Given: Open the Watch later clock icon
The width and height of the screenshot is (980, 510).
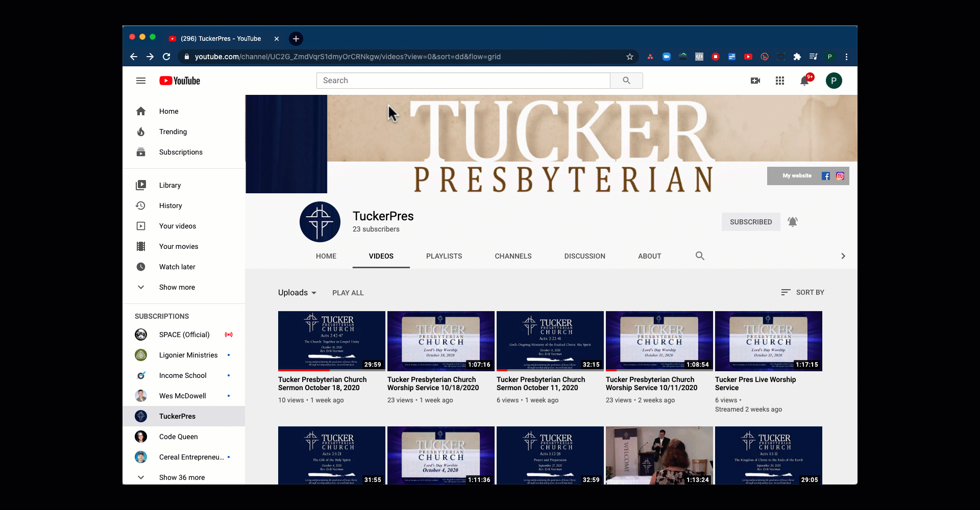Looking at the screenshot, I should pyautogui.click(x=141, y=267).
